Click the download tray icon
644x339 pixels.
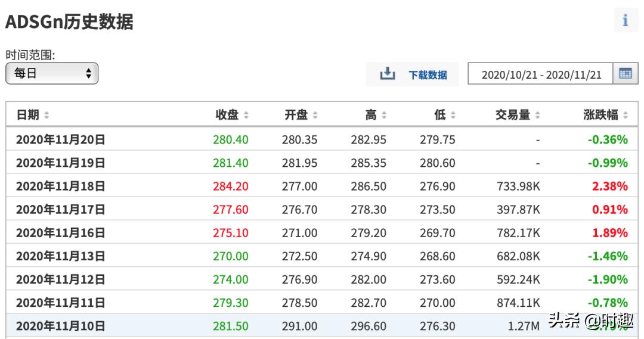pos(388,74)
